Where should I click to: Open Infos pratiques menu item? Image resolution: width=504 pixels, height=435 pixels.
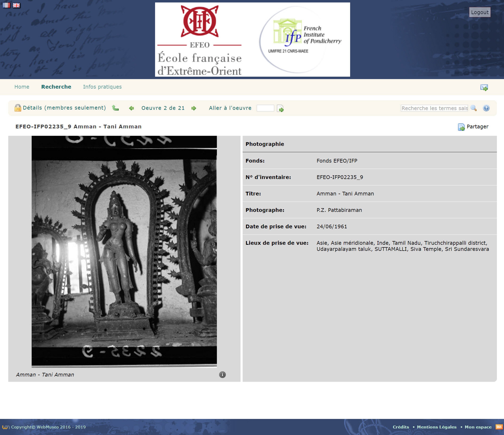[x=102, y=87]
